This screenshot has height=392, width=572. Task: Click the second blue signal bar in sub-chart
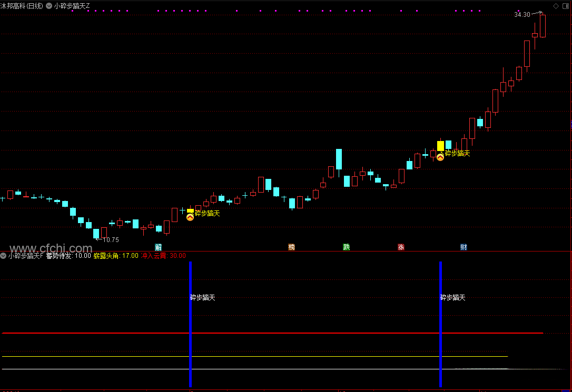tap(441, 324)
